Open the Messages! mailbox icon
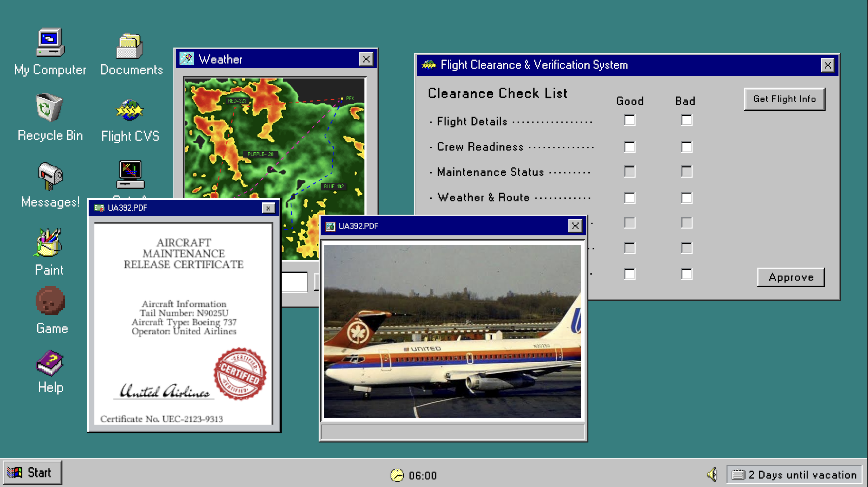Screen dimensions: 868x487 coord(50,176)
